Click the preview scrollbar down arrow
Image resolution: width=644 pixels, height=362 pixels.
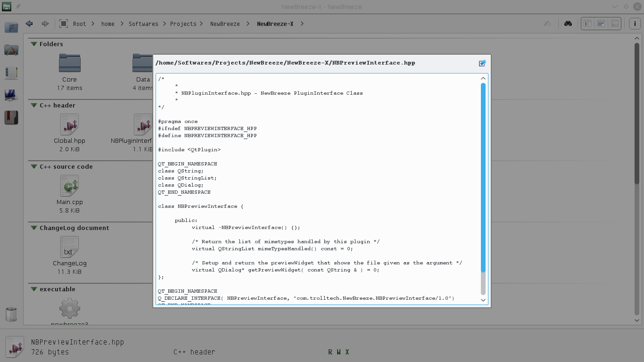pyautogui.click(x=483, y=300)
